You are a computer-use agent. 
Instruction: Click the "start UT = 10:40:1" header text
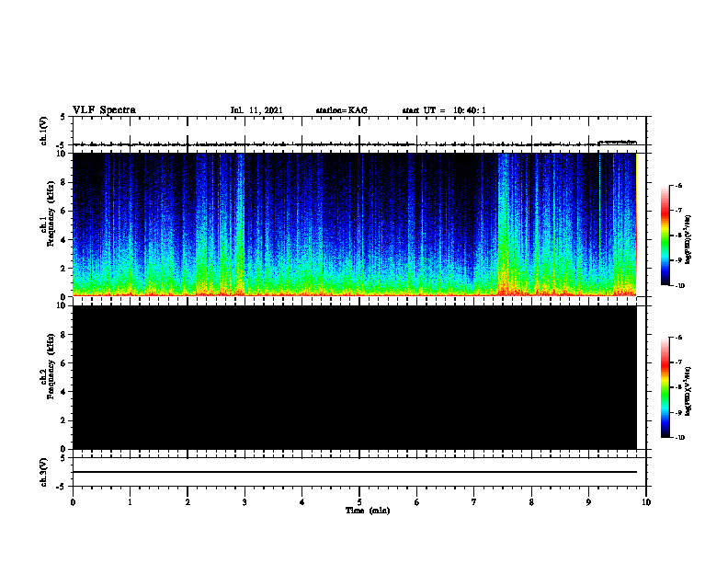click(444, 110)
